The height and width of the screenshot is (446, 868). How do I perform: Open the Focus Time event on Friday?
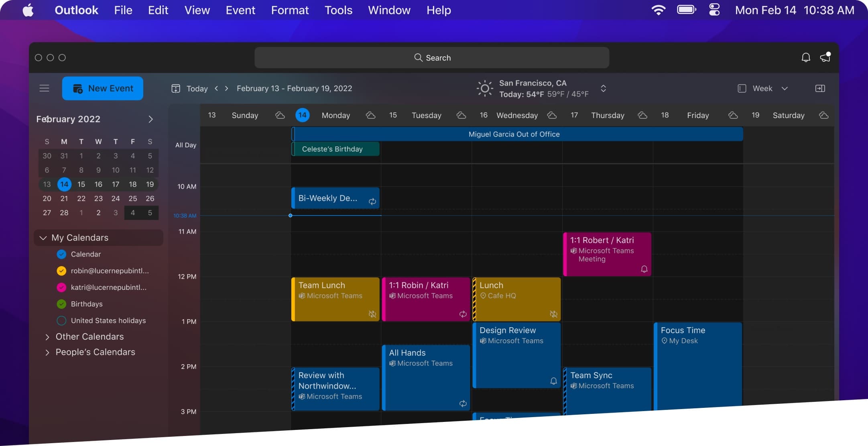coord(698,365)
